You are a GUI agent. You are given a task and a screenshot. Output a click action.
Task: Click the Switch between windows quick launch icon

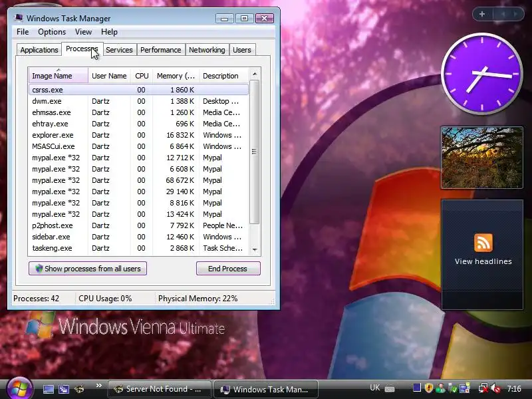64,389
